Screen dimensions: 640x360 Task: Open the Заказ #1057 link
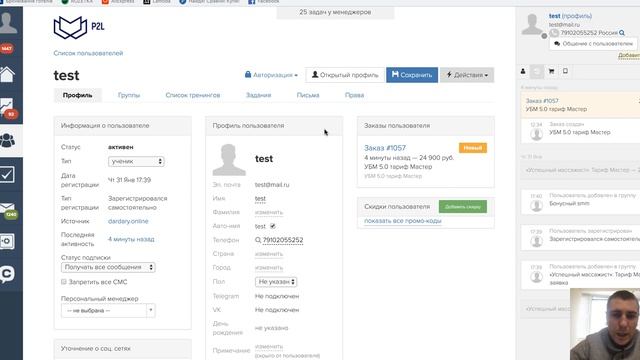click(385, 148)
